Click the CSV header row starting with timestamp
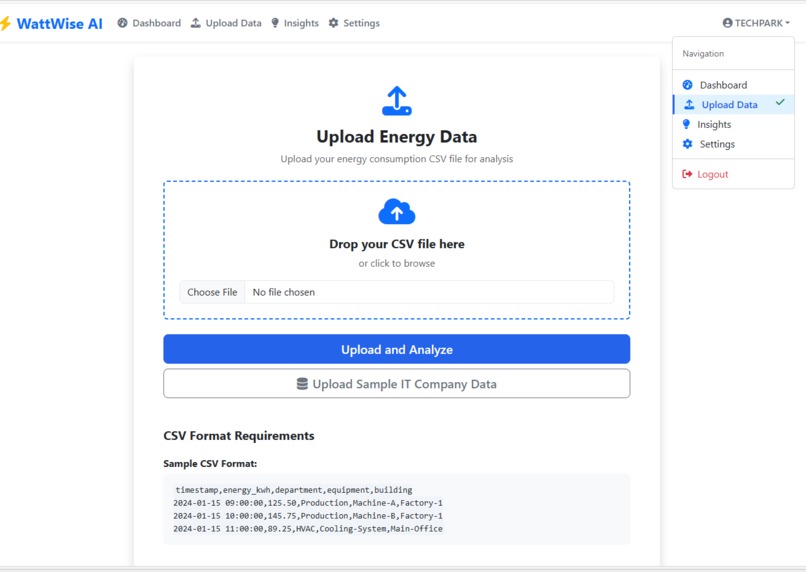Screen dimensions: 806x572 294,490
